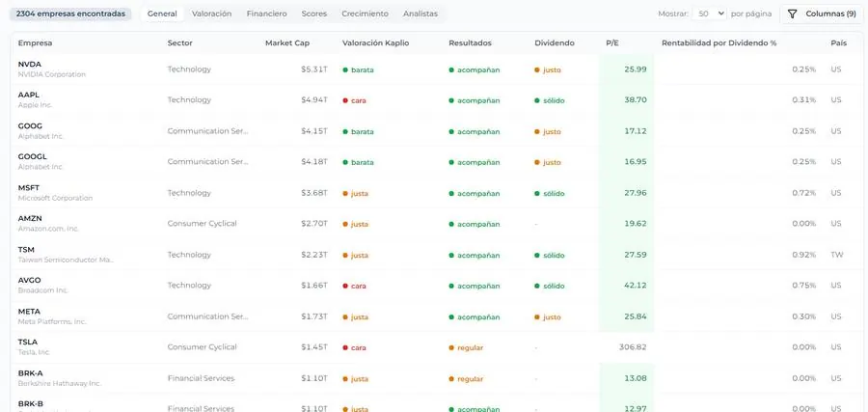Switch to the Valoración tab
This screenshot has width=868, height=412.
tap(211, 14)
